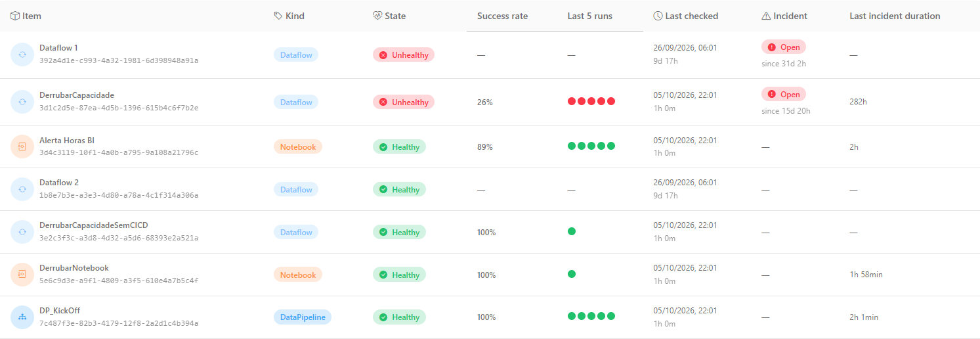Click the 2h duration for Alerta Horas BI
The height and width of the screenshot is (339, 980).
[854, 147]
